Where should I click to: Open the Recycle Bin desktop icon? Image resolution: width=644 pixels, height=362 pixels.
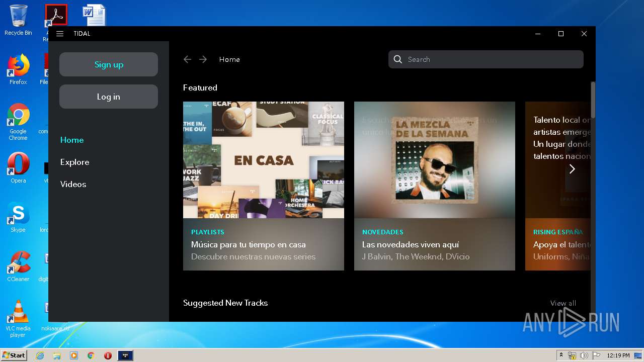click(x=18, y=20)
